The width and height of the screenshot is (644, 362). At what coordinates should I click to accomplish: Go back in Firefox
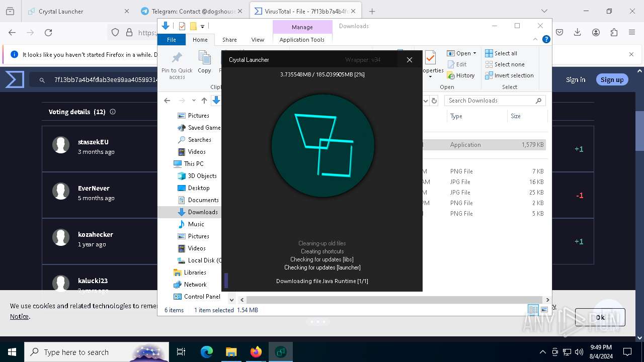click(12, 32)
